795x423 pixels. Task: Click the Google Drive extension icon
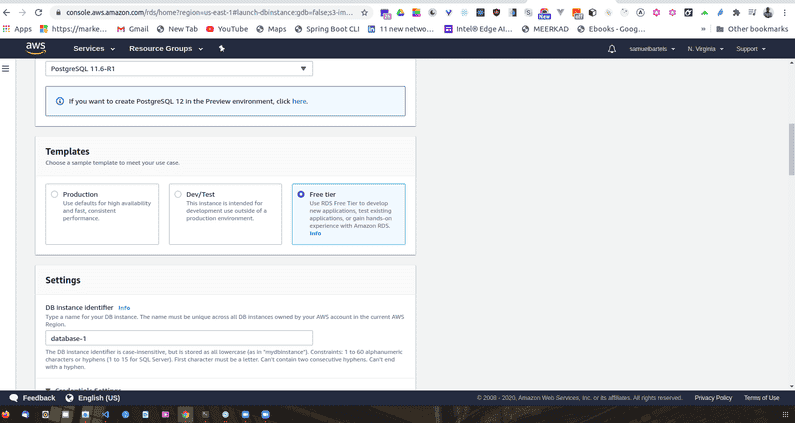point(401,13)
